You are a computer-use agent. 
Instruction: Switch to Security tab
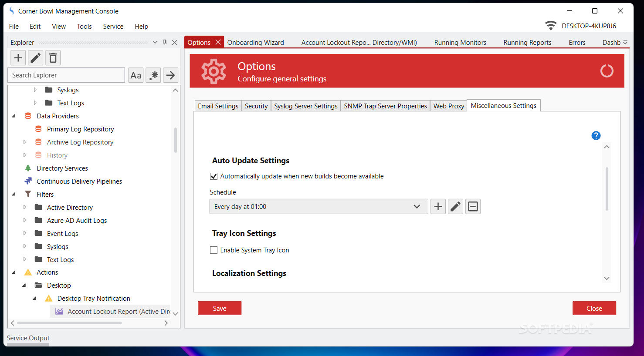click(256, 106)
